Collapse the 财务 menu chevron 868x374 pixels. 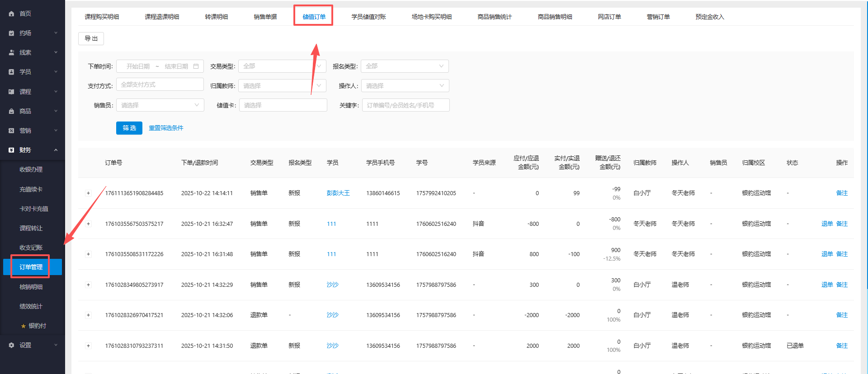coord(56,150)
